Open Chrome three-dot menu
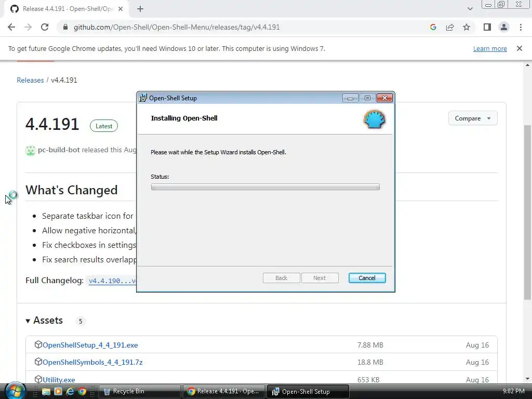 pos(521,27)
